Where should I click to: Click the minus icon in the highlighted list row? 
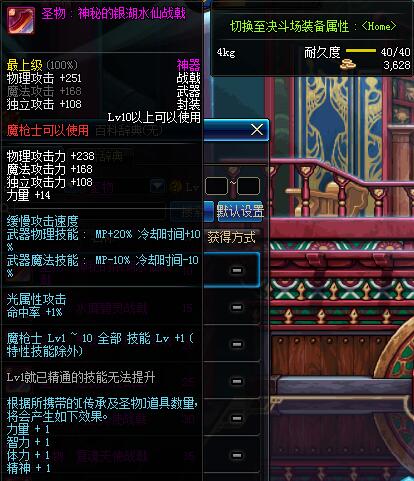(x=237, y=270)
